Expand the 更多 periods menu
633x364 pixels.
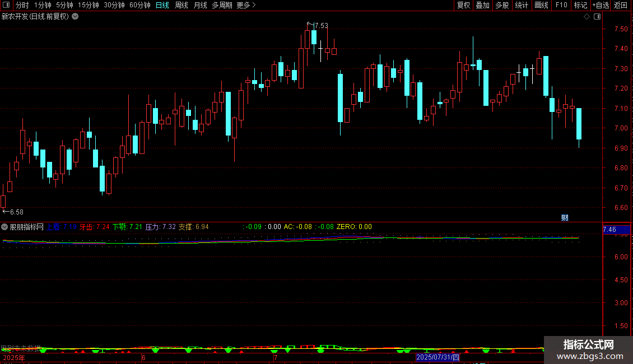coord(246,5)
